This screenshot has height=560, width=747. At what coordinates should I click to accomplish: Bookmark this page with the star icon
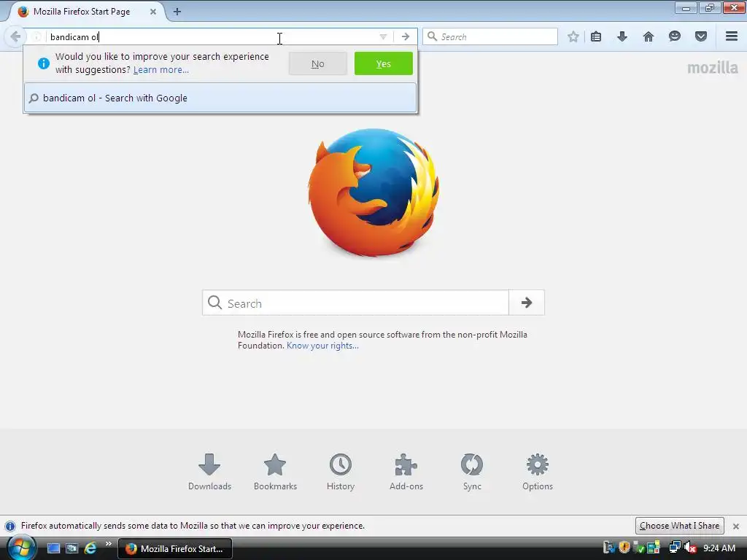(573, 36)
